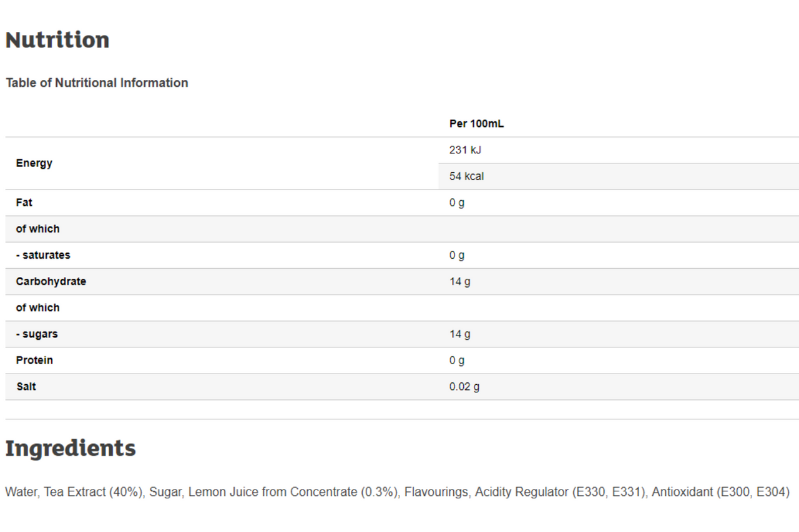The width and height of the screenshot is (799, 532).
Task: Click the 54 kcal energy value
Action: [466, 177]
